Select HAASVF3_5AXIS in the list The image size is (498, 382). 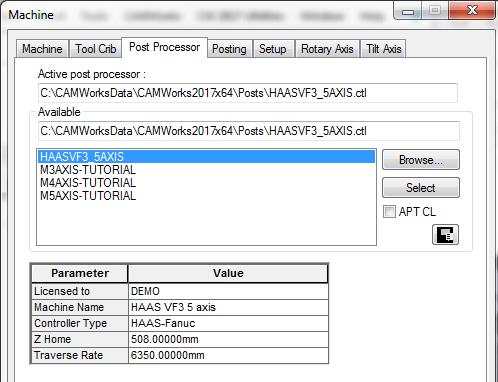point(206,157)
